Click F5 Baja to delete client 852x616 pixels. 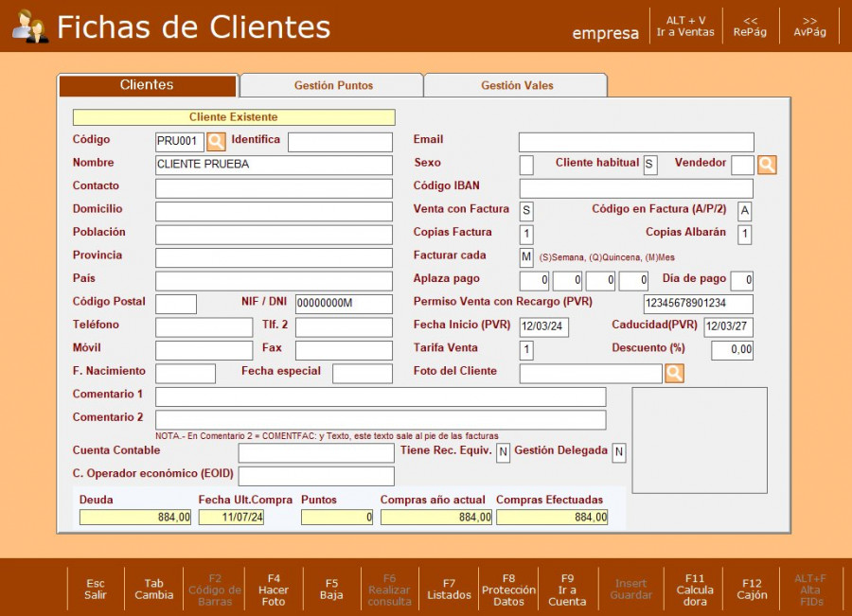coord(331,590)
